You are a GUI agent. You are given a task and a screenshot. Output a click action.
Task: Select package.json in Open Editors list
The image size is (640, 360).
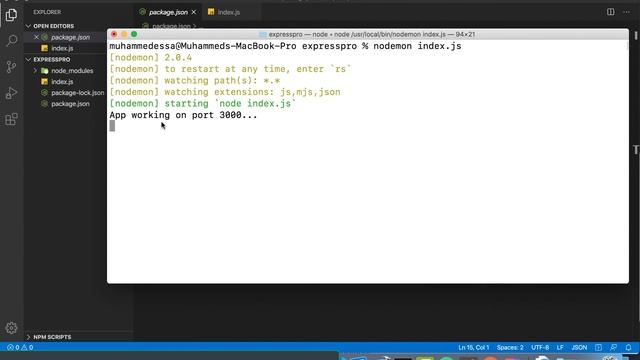pos(70,37)
